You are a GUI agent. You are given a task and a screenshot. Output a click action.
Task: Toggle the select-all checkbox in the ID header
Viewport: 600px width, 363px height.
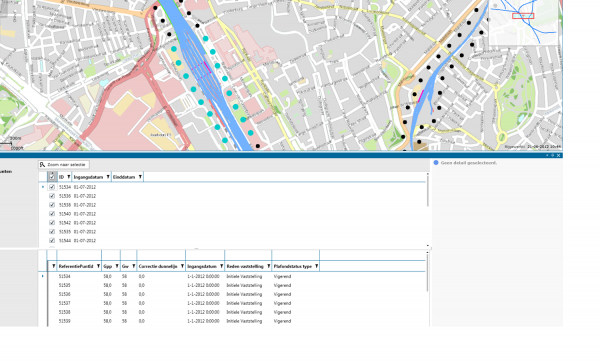tap(52, 177)
